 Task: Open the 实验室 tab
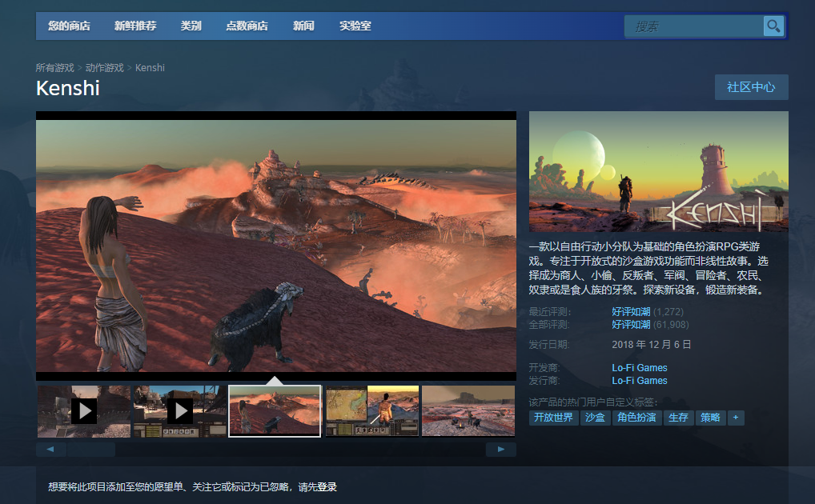355,26
